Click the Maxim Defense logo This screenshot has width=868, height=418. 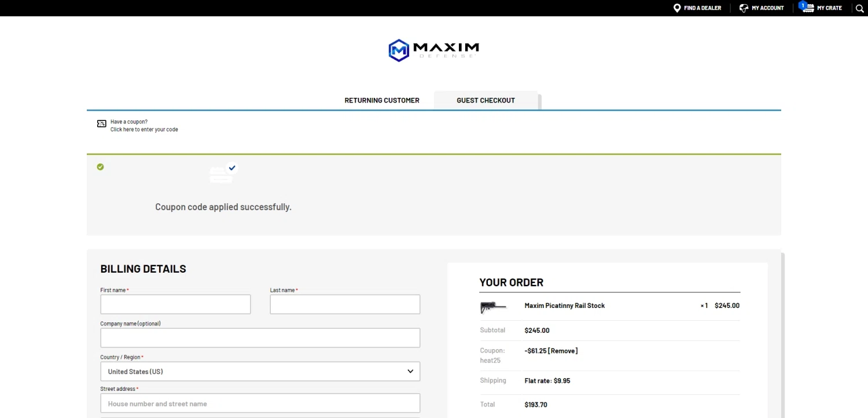click(434, 50)
